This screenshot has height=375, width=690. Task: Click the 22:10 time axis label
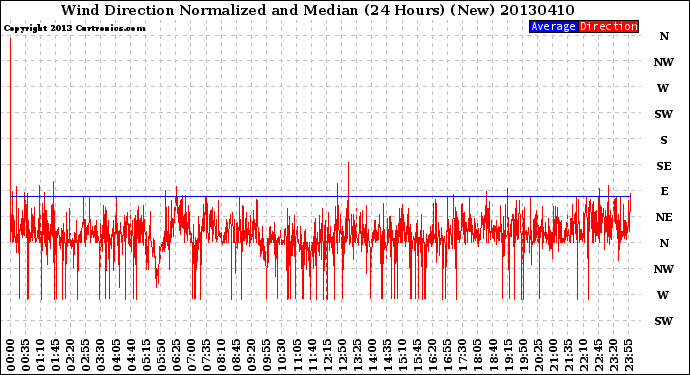(583, 355)
